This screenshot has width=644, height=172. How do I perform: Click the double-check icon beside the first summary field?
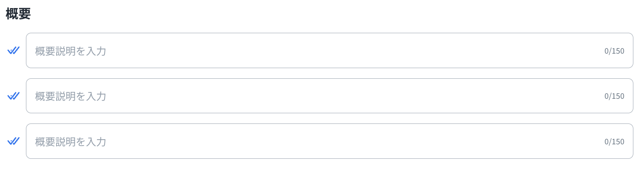click(14, 51)
